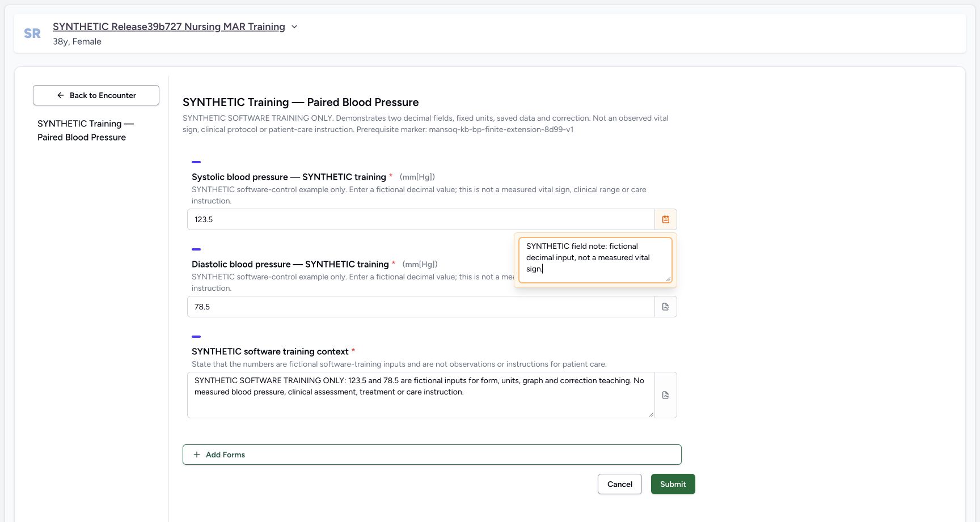Cancel the form

point(620,484)
